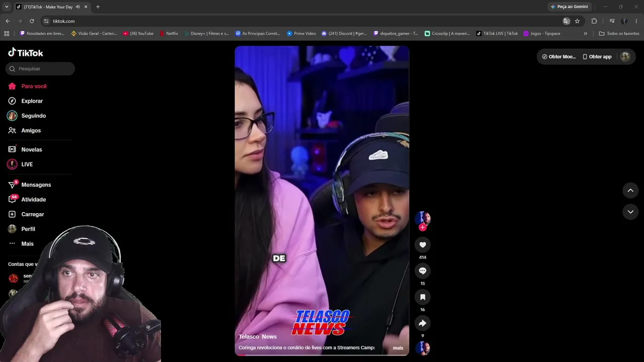Image resolution: width=644 pixels, height=362 pixels.
Task: Seek the video using the progress bar
Action: pyautogui.click(x=322, y=355)
